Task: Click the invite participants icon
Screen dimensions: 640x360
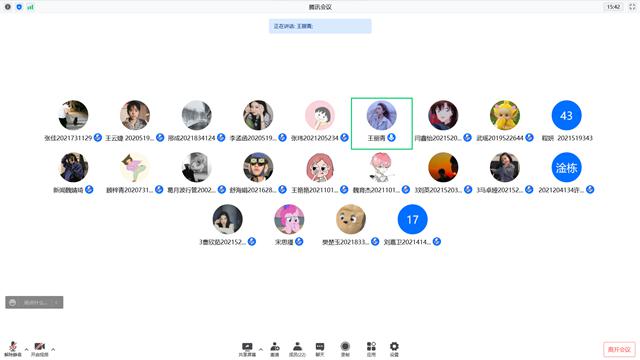Action: 275,347
